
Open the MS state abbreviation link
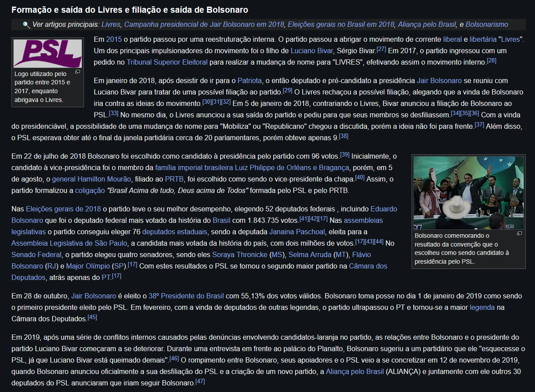(x=277, y=254)
